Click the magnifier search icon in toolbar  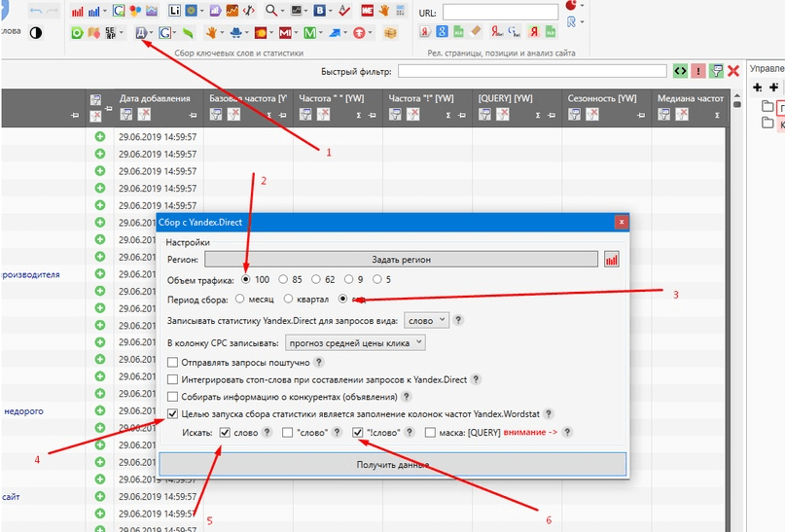click(x=270, y=11)
